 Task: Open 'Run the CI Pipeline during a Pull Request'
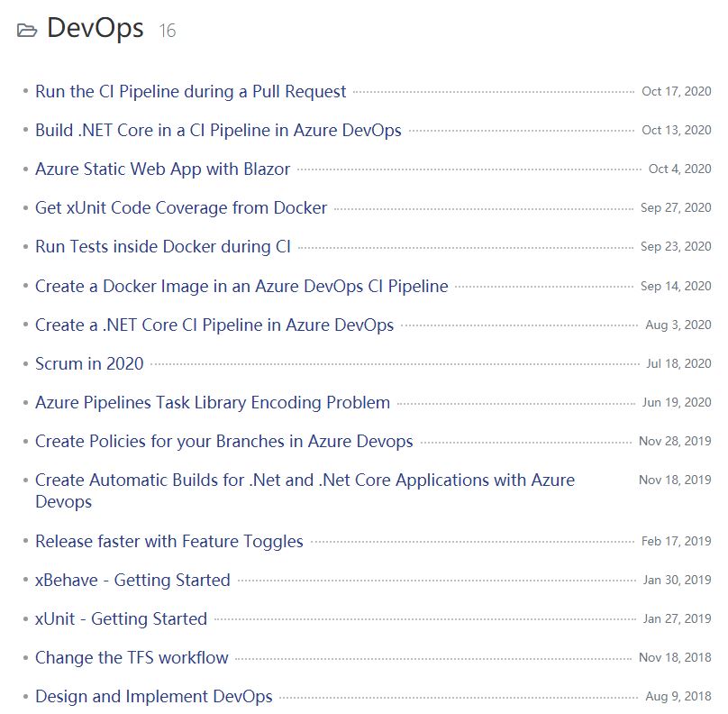point(190,92)
